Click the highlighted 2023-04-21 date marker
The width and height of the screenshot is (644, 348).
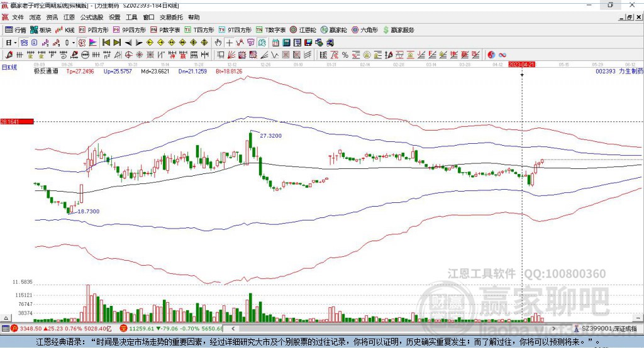[521, 65]
